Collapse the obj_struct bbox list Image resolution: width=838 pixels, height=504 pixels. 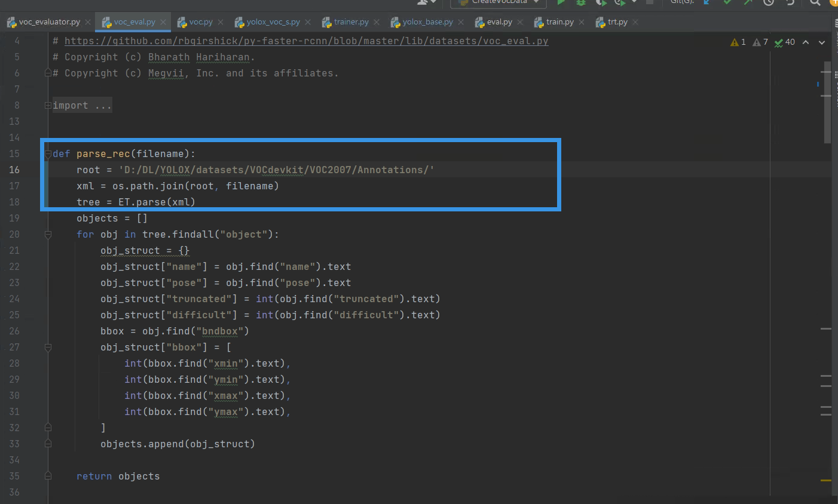48,348
